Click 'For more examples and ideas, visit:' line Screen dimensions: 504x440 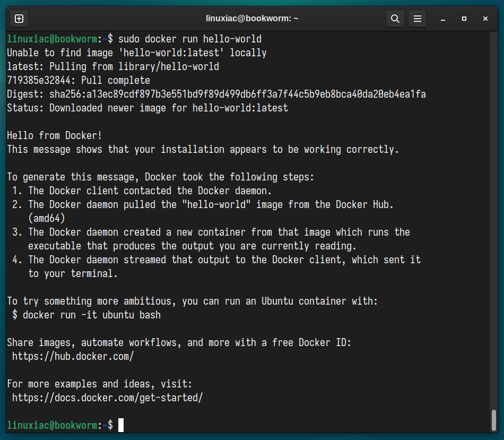[100, 384]
